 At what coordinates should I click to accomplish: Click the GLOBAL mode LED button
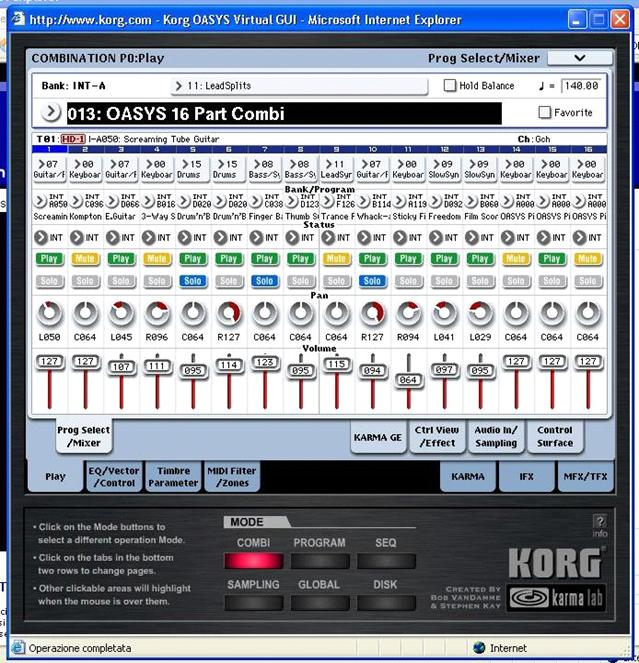[320, 603]
